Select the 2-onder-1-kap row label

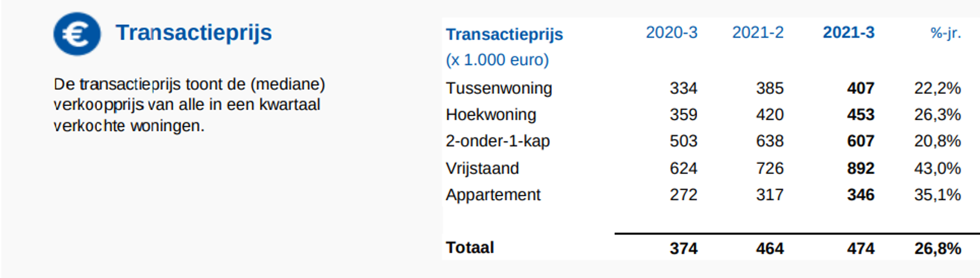coord(498,141)
